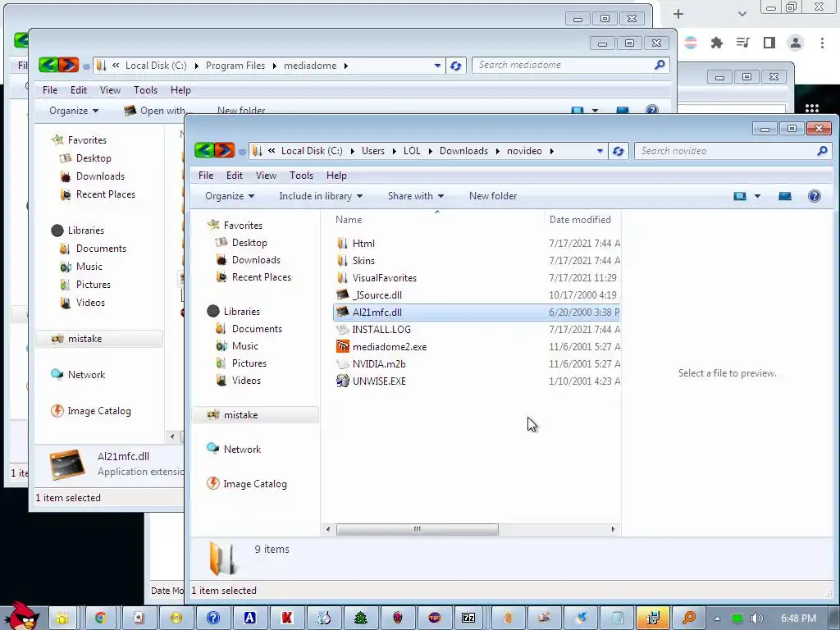Toggle the preview pane in novideo window
This screenshot has width=840, height=630.
(785, 196)
